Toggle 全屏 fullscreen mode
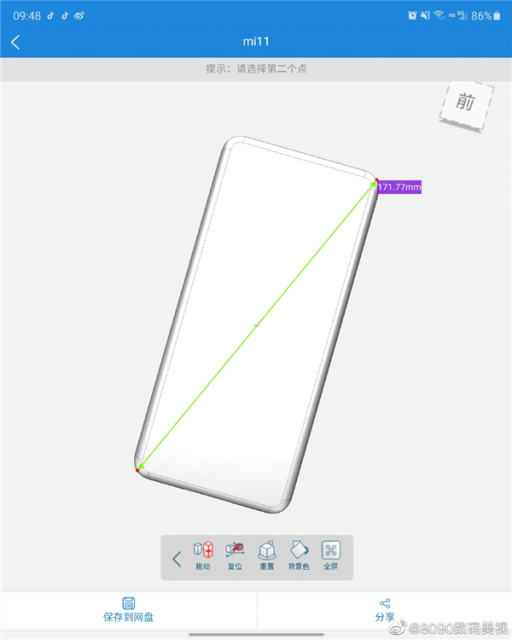Viewport: 512px width, 640px height. [331, 556]
